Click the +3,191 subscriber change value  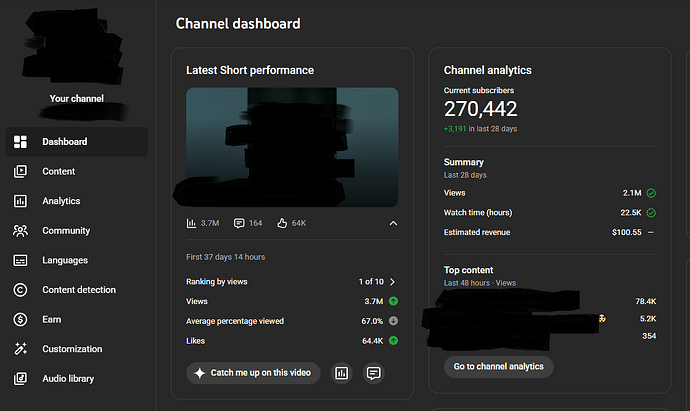(x=455, y=129)
